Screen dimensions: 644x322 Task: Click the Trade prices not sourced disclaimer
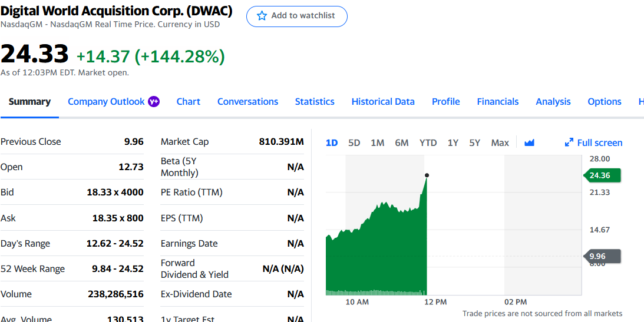coord(542,314)
